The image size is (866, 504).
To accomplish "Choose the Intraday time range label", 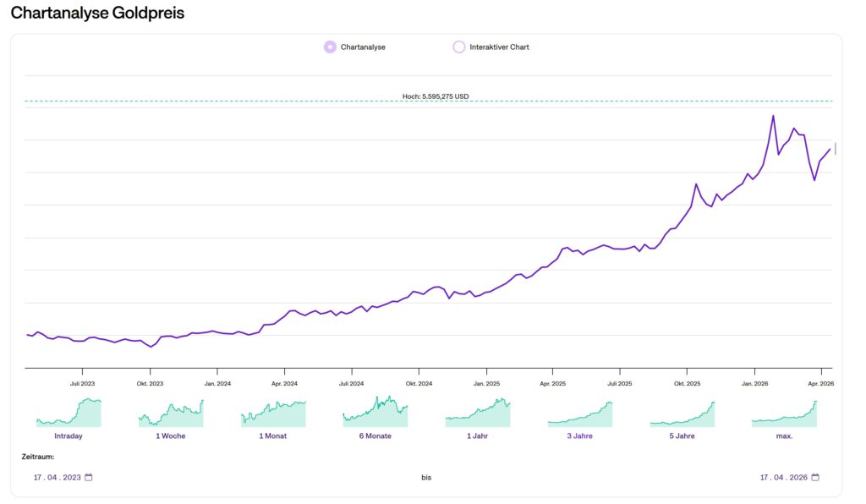I will [x=69, y=436].
